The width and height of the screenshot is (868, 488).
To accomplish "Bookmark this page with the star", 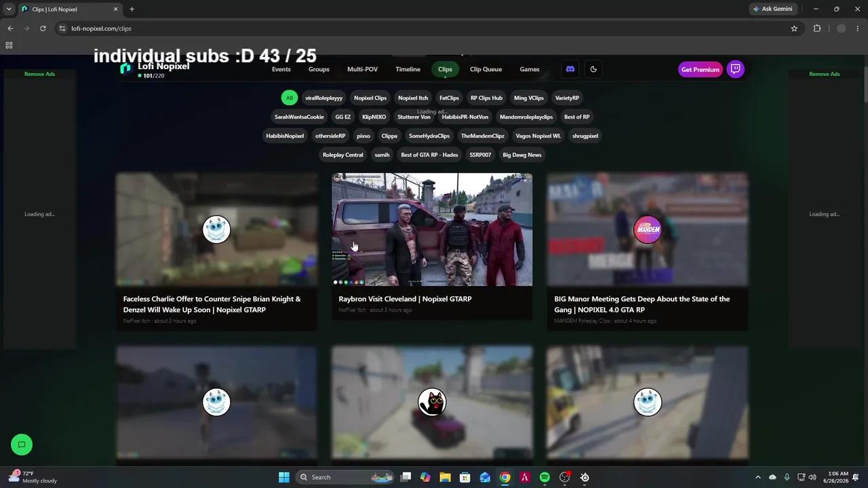I will (794, 28).
